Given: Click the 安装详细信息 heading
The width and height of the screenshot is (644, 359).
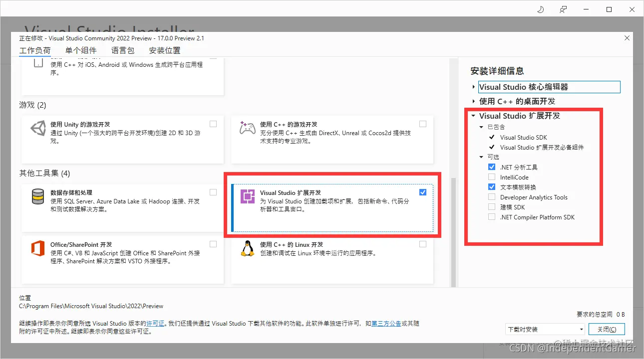Looking at the screenshot, I should (497, 71).
